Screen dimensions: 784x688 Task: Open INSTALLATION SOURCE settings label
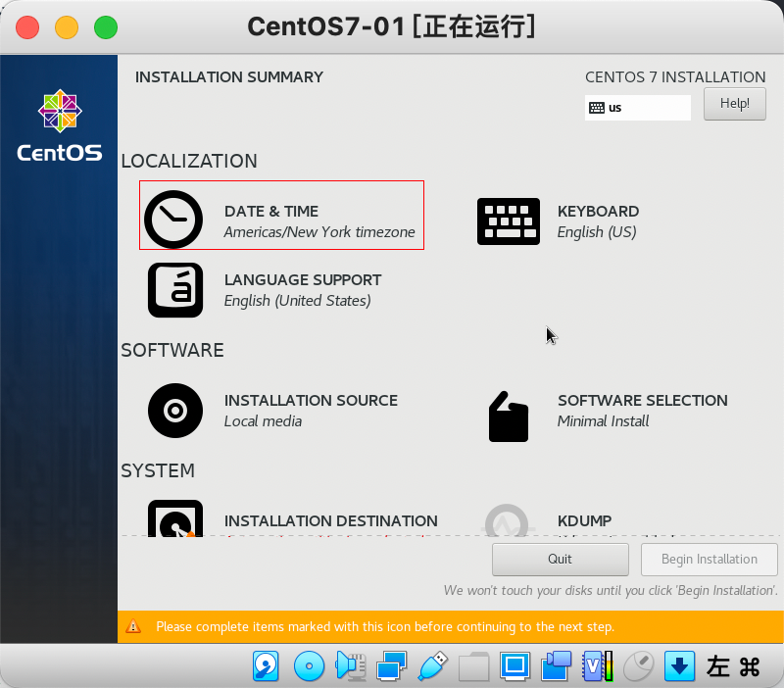click(x=311, y=401)
